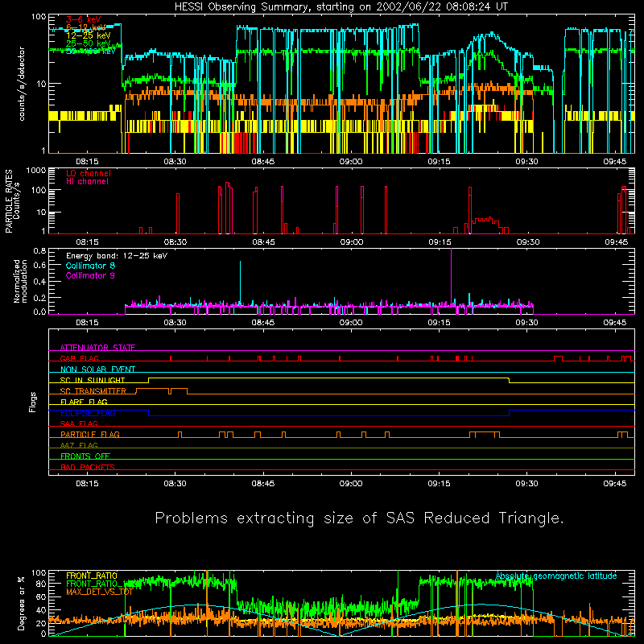Click the HESSI Observing Summary title
644x644 pixels.
click(x=341, y=7)
